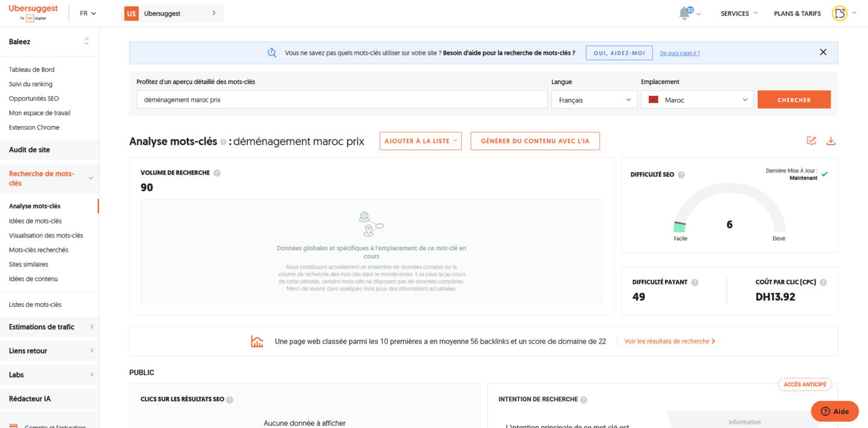
Task: Click OUI, AIDEZ-MOI button
Action: tap(618, 52)
